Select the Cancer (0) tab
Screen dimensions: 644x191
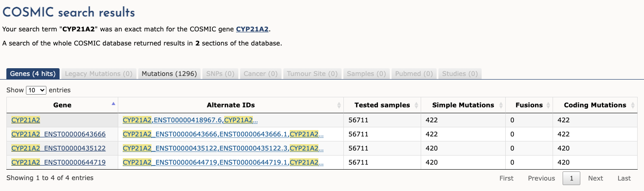261,74
